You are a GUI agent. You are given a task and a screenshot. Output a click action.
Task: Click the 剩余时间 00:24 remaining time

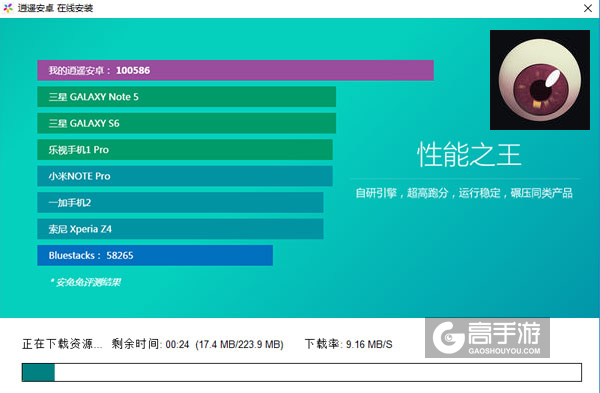(x=150, y=344)
